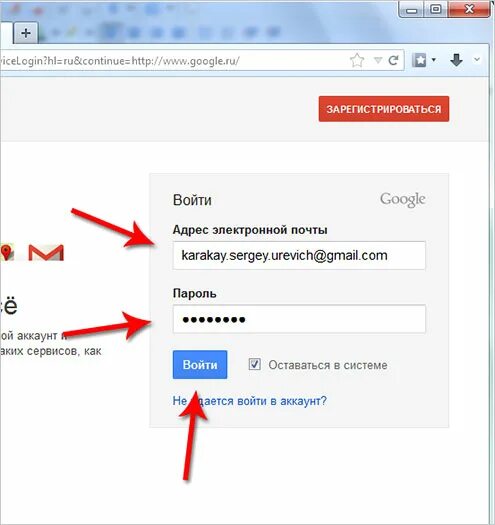Click the Google Maps pin icon
The image size is (495, 525).
[6, 252]
